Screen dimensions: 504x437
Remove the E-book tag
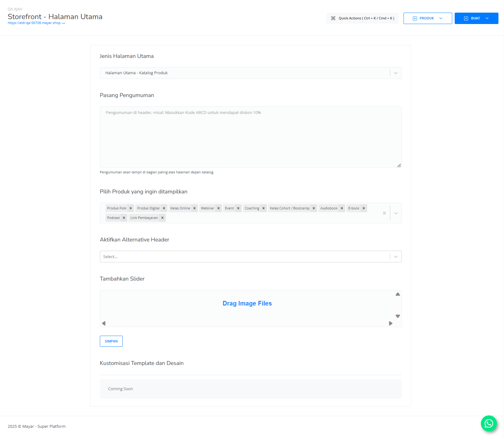point(364,208)
